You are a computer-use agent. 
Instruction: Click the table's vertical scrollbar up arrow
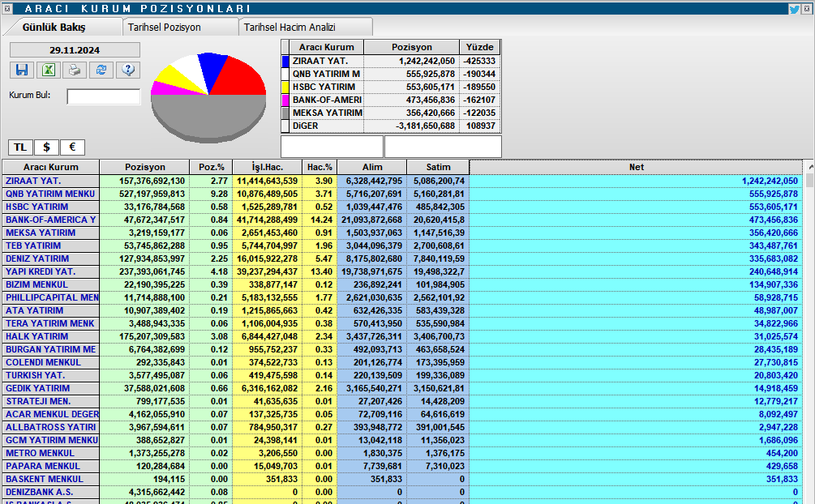tap(810, 167)
